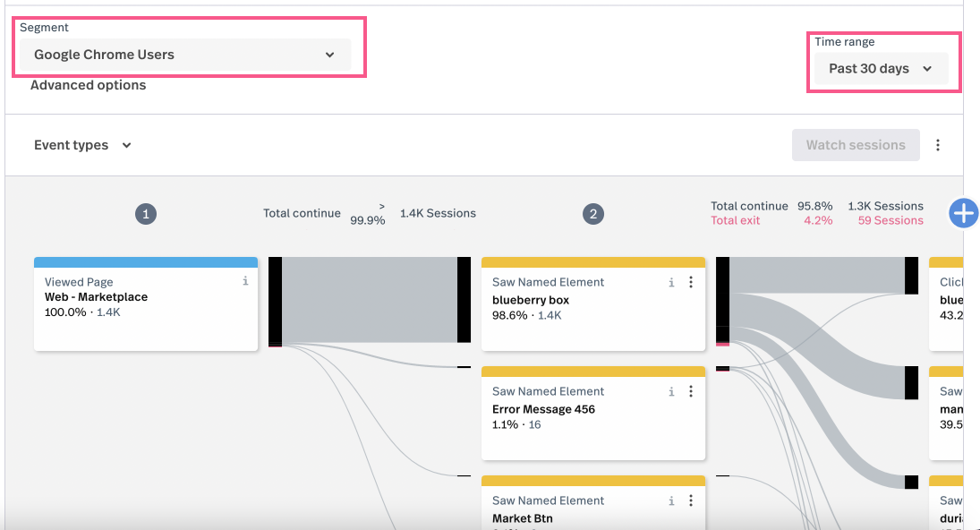Add a new step with blue plus button

pos(964,213)
